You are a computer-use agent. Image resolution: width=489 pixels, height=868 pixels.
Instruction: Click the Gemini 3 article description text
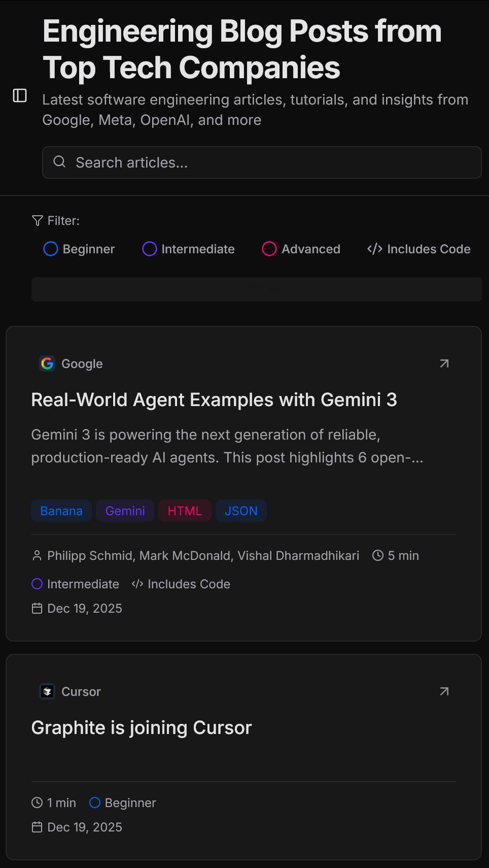point(227,446)
